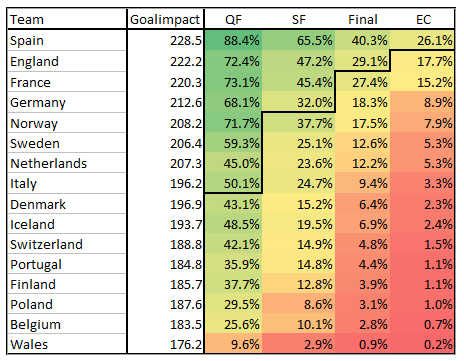The width and height of the screenshot is (464, 361).
Task: Click the Germany team cell
Action: [x=67, y=102]
